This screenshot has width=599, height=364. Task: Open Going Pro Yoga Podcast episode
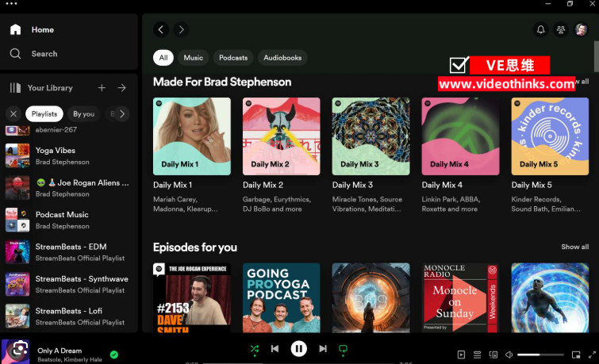(x=281, y=297)
